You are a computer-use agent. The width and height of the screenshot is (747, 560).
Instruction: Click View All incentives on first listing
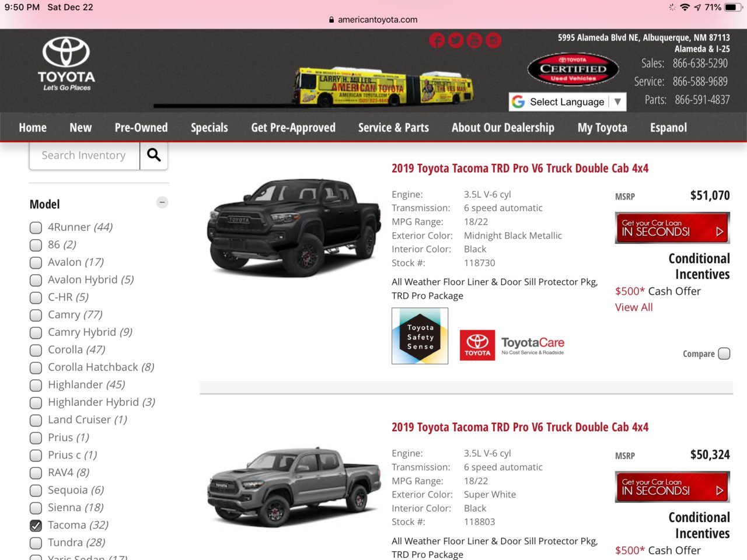tap(634, 307)
